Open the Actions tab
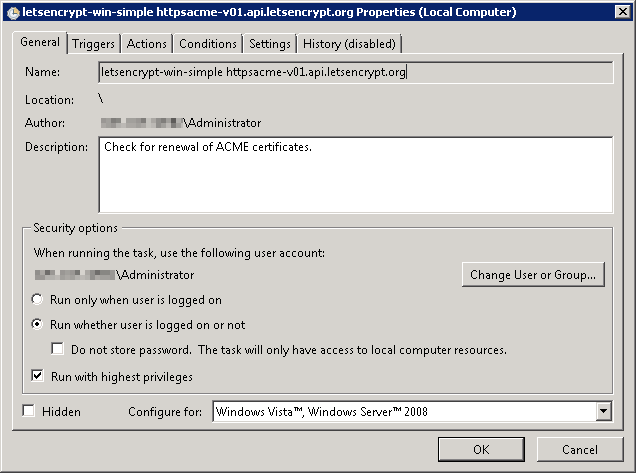 coord(146,44)
